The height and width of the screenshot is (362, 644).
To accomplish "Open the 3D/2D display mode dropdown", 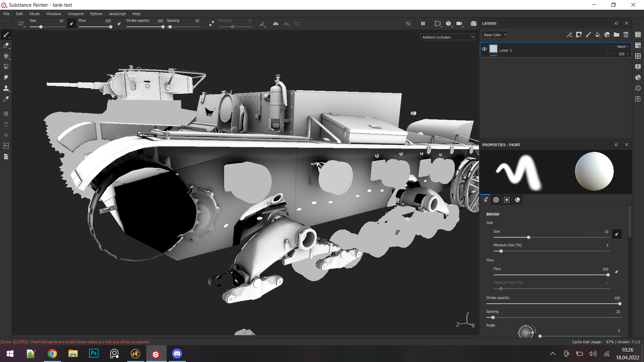I will point(449,24).
